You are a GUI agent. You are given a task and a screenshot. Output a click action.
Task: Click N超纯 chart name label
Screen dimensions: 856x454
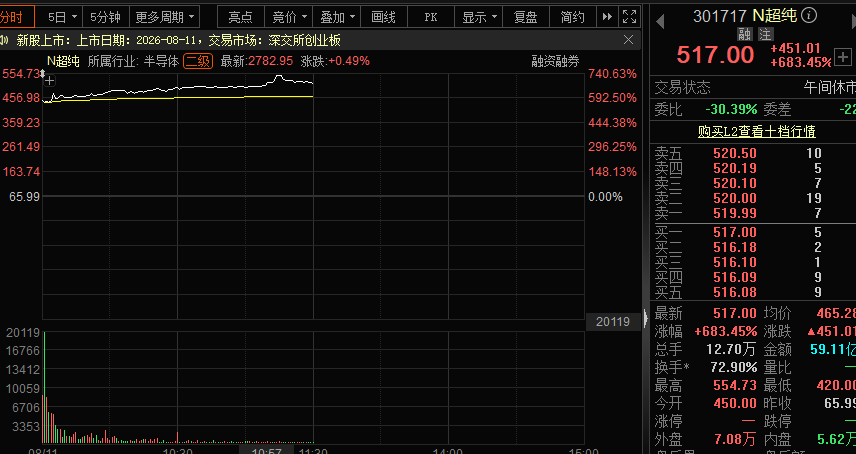63,61
